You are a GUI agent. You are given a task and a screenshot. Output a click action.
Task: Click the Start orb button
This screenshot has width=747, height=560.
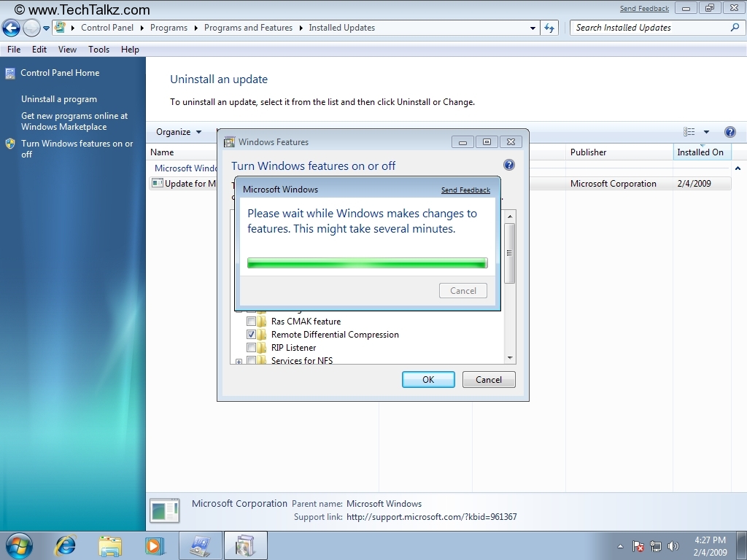[19, 545]
